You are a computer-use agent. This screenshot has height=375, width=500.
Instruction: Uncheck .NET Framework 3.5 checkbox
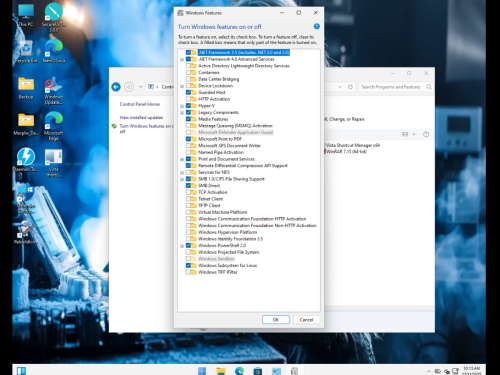[188, 52]
